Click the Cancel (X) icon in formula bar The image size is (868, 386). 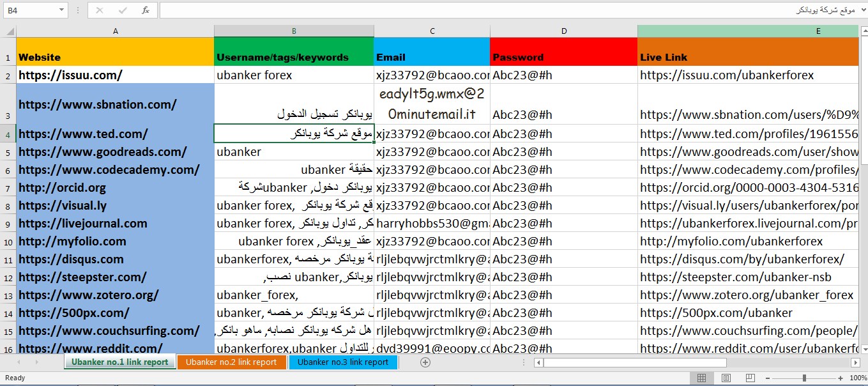click(x=99, y=9)
